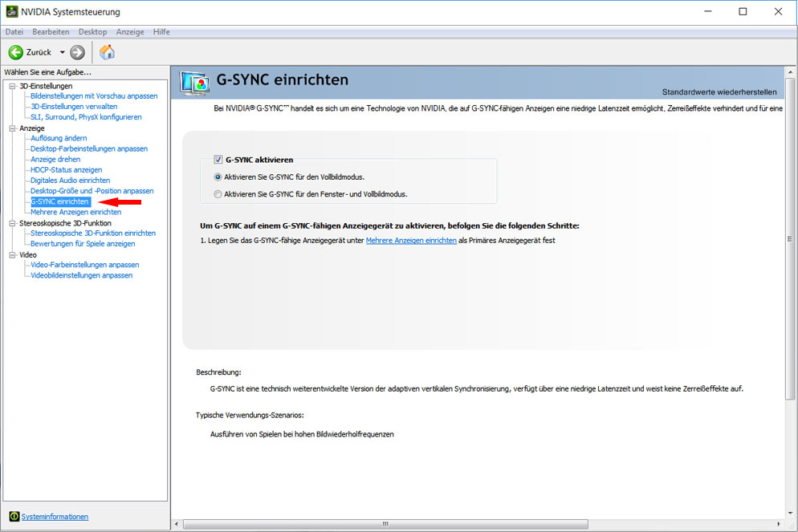Screen dimensions: 798x532
Task: Click the scroll-up arrow of vertical scrollbar
Action: pyautogui.click(x=790, y=71)
